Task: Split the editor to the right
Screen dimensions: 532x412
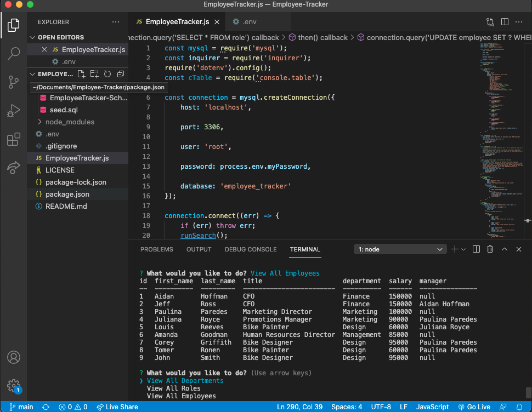Action: [x=503, y=21]
